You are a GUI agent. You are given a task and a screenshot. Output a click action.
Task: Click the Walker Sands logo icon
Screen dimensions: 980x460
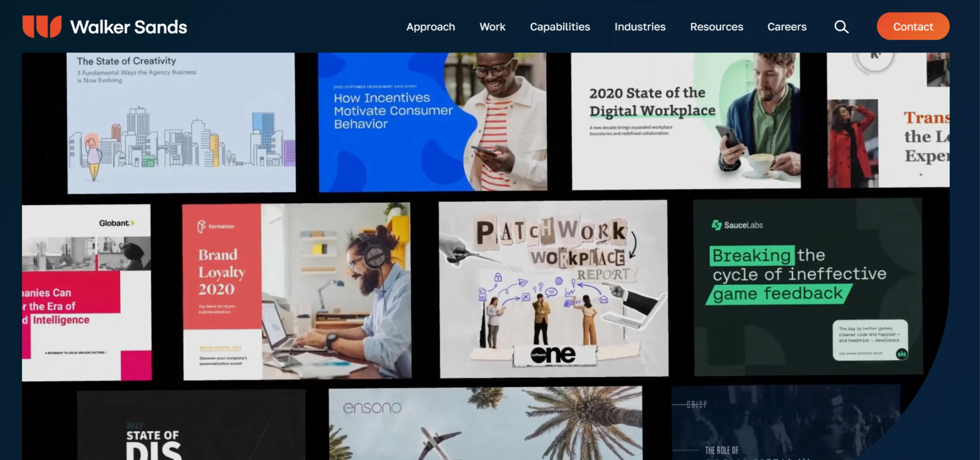[42, 26]
